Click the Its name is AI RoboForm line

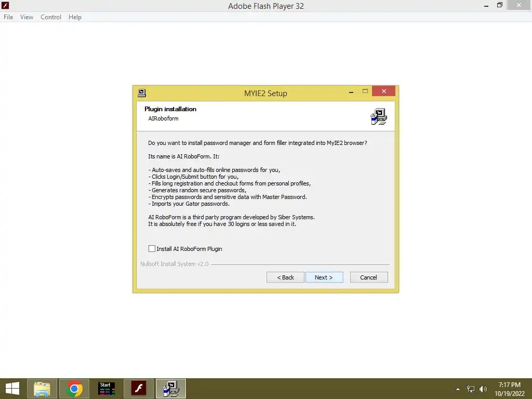183,156
